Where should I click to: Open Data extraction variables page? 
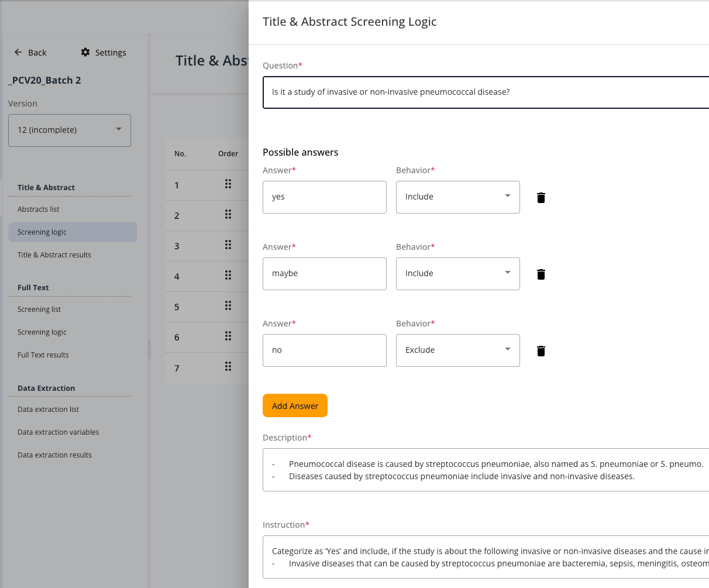(x=58, y=432)
